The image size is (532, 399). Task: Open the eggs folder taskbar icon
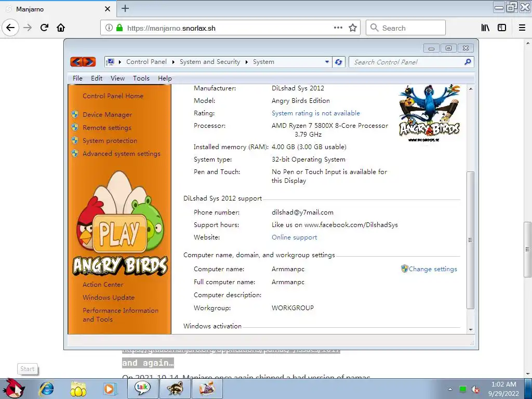78,389
